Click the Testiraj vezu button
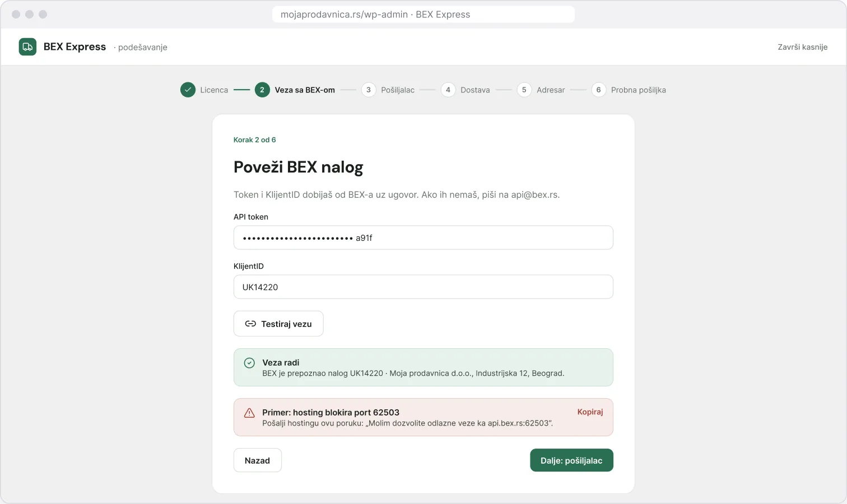Viewport: 847px width, 504px height. (278, 324)
